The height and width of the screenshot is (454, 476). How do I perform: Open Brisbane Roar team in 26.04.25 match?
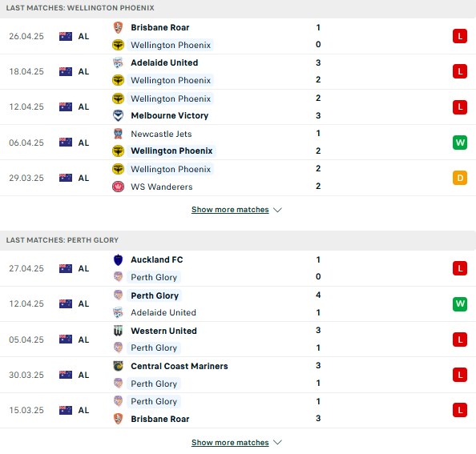[160, 27]
